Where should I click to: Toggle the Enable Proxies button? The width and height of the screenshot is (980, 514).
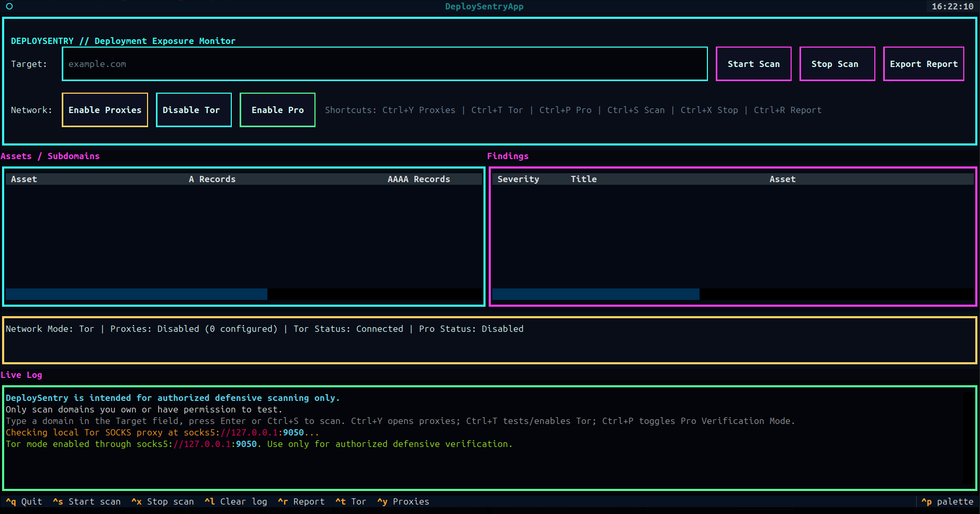tap(105, 110)
